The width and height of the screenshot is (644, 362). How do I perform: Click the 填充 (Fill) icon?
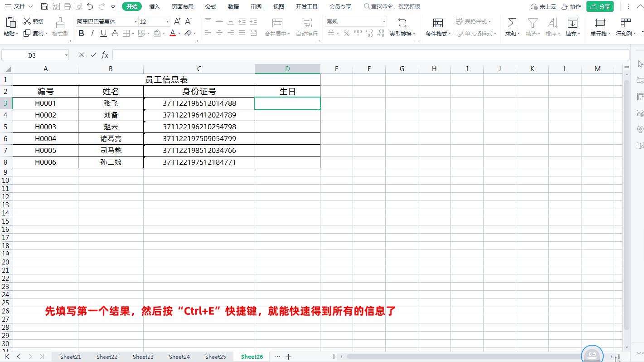(x=572, y=27)
